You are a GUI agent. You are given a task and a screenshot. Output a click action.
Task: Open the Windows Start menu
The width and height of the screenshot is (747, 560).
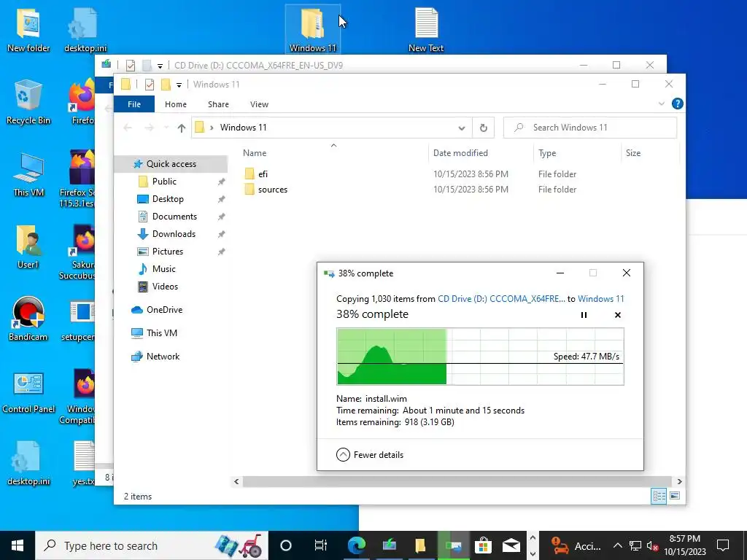(x=18, y=545)
